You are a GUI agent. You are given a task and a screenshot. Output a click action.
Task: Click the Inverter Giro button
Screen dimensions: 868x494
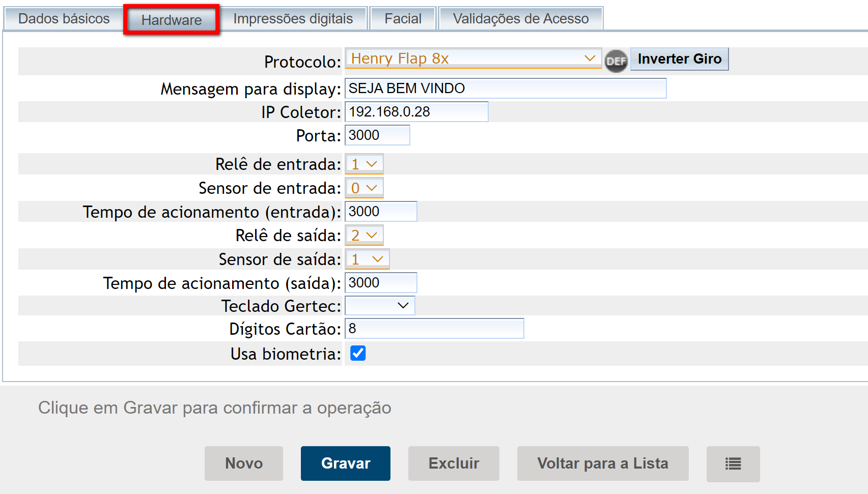tap(679, 59)
